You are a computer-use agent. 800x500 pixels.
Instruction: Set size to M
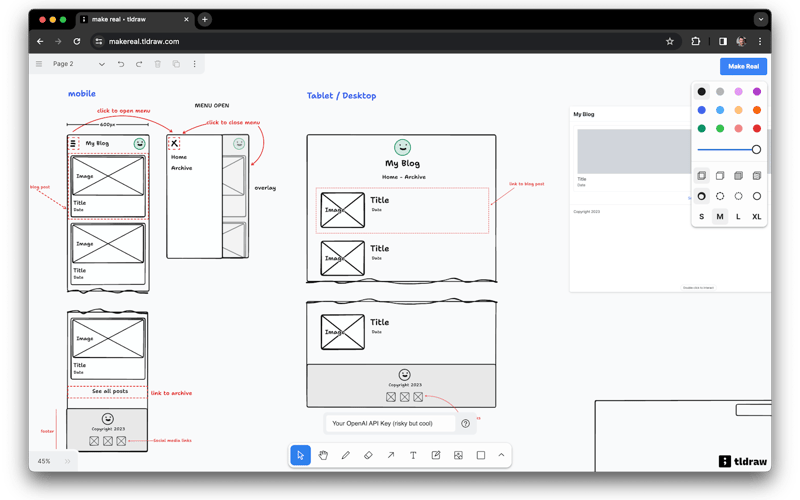720,217
